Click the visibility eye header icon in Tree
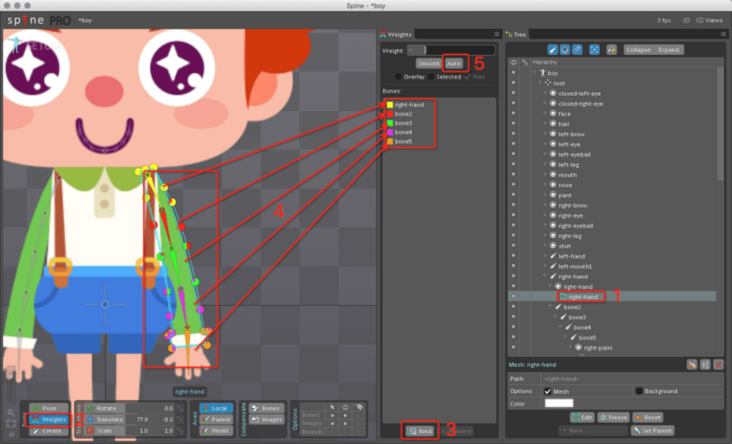The height and width of the screenshot is (444, 732). pyautogui.click(x=514, y=62)
